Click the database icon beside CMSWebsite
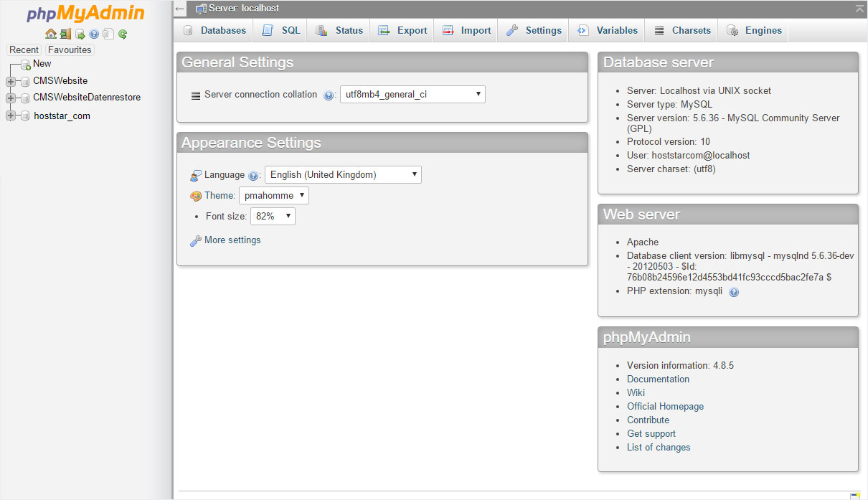Screen dimensions: 868x500 pyautogui.click(x=25, y=81)
